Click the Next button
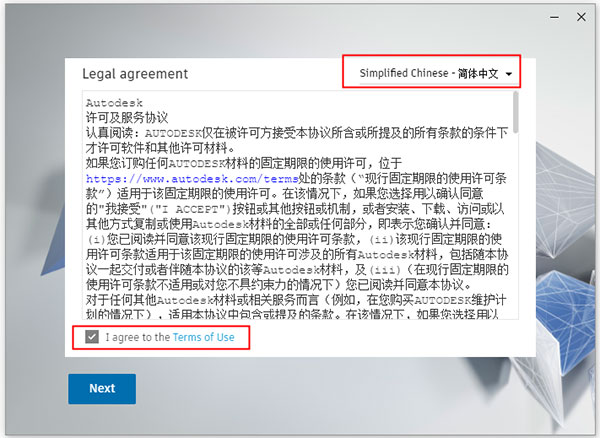The height and width of the screenshot is (438, 600). pyautogui.click(x=102, y=389)
